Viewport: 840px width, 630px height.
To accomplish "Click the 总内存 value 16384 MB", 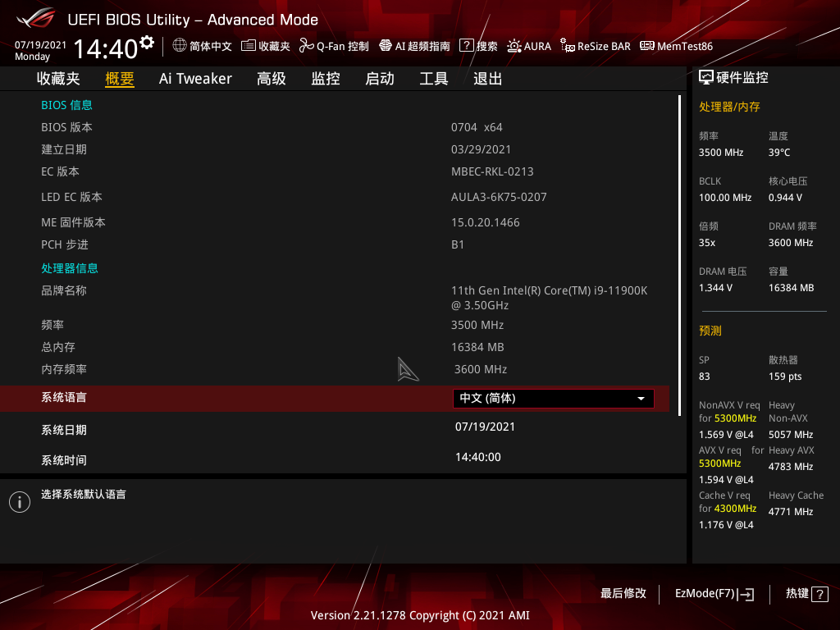I will click(x=477, y=347).
